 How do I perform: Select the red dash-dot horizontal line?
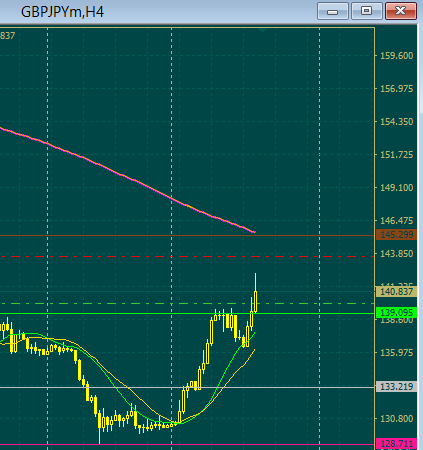point(187,257)
